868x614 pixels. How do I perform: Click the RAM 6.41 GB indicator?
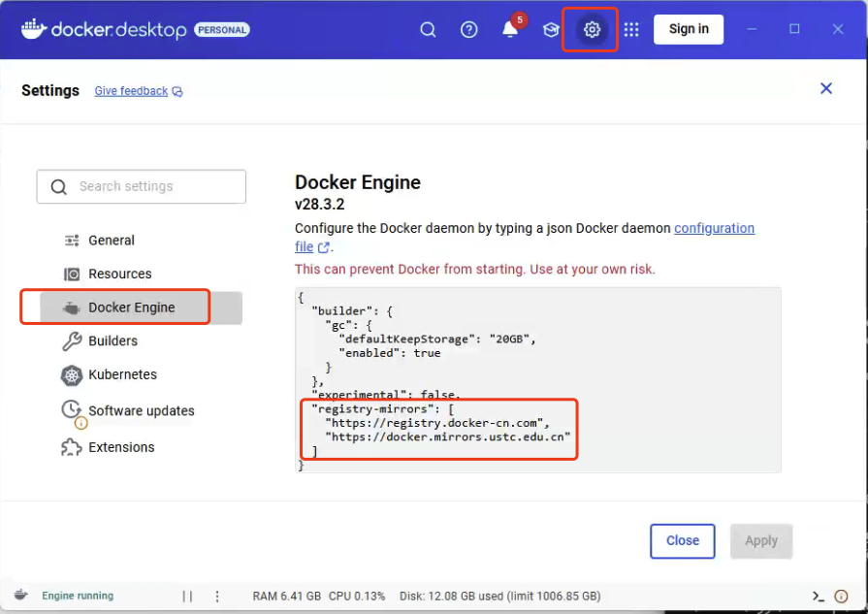pos(287,597)
